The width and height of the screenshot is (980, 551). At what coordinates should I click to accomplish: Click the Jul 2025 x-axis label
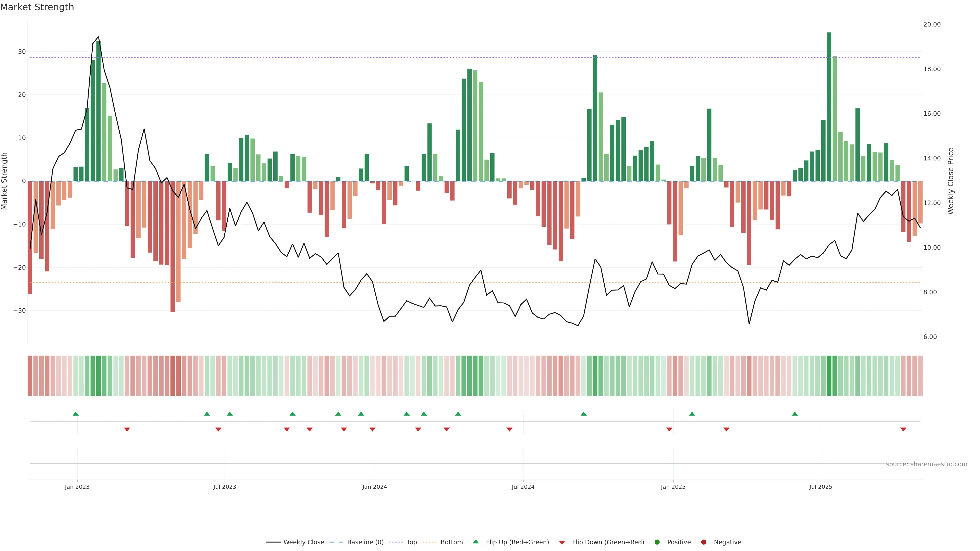[820, 487]
